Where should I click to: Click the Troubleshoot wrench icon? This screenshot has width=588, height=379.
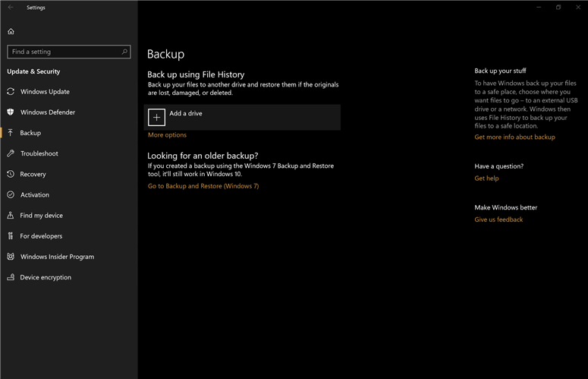(11, 153)
